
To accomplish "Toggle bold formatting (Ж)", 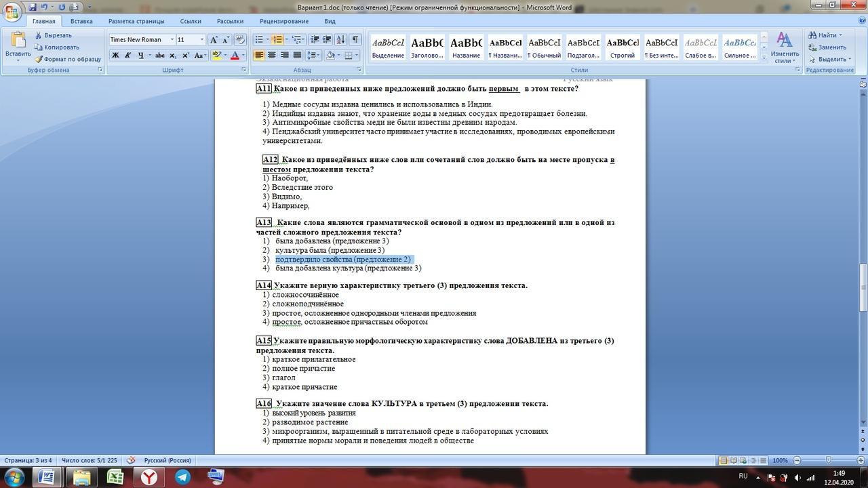I will point(115,56).
